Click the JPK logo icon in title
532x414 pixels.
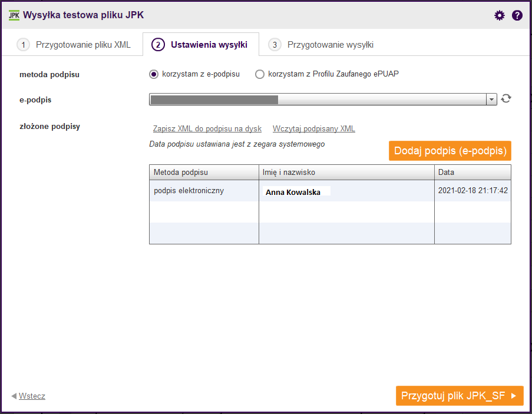[x=14, y=15]
